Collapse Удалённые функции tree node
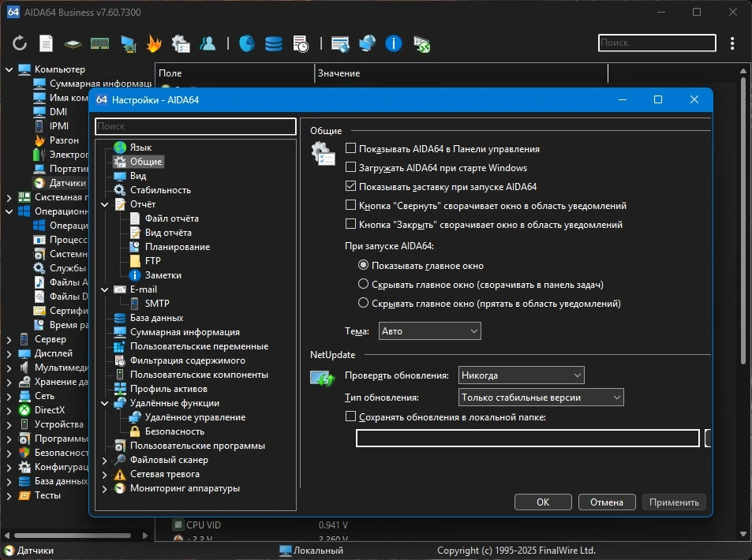Viewport: 752px width, 560px height. (104, 403)
